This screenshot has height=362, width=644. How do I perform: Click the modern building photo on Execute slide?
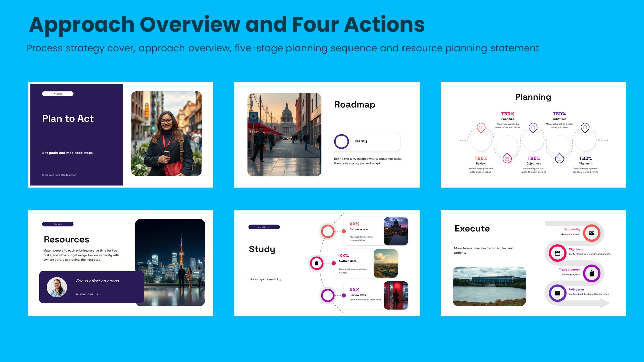tap(489, 287)
